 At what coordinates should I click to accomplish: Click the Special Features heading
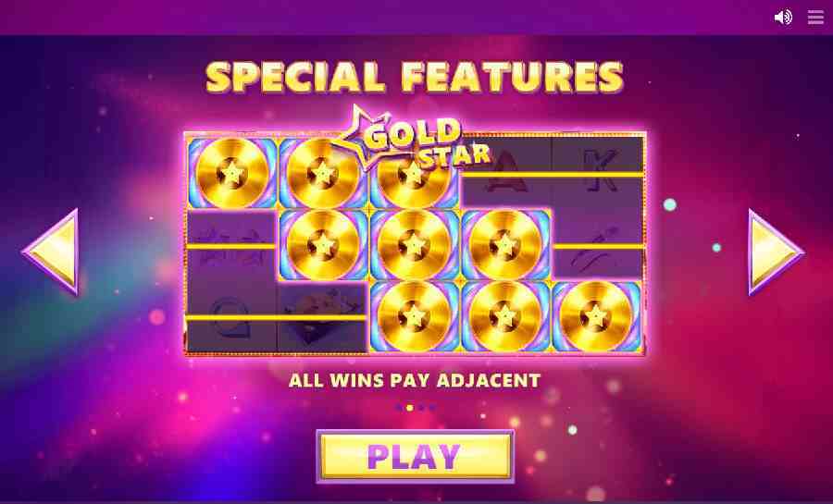pyautogui.click(x=415, y=77)
